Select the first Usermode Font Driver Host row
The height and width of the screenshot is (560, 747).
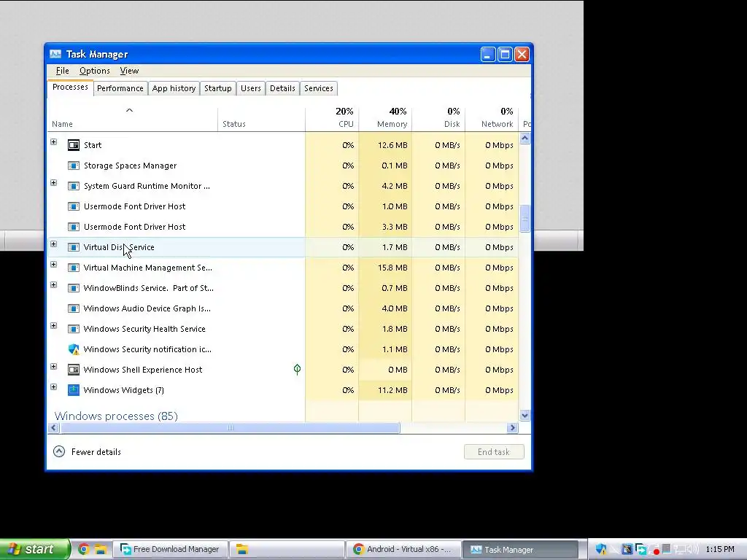[283, 206]
